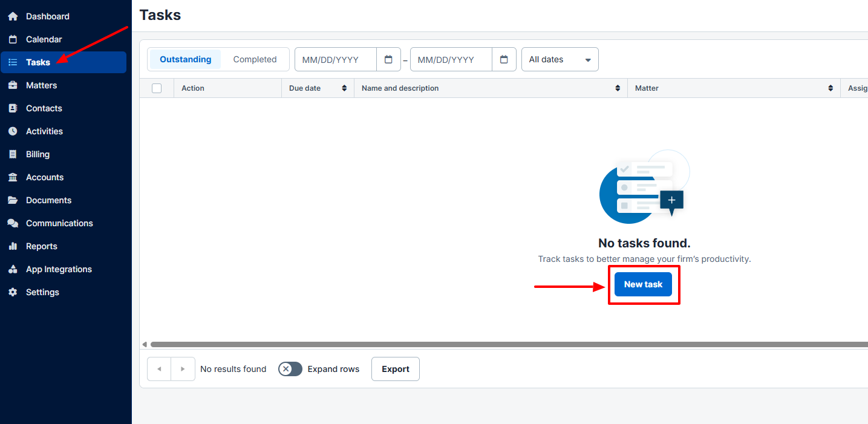Click the Contacts icon
The height and width of the screenshot is (424, 868).
tap(13, 108)
